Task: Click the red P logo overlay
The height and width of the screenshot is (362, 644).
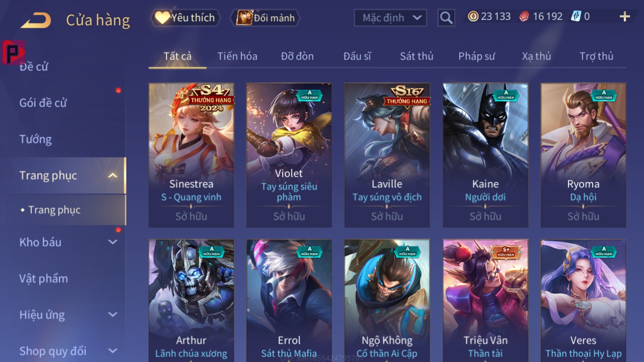Action: [13, 52]
